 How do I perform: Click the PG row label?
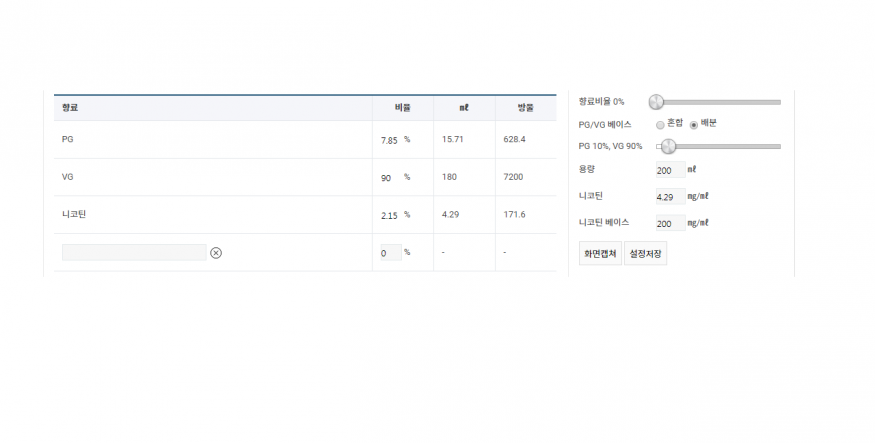(67, 139)
